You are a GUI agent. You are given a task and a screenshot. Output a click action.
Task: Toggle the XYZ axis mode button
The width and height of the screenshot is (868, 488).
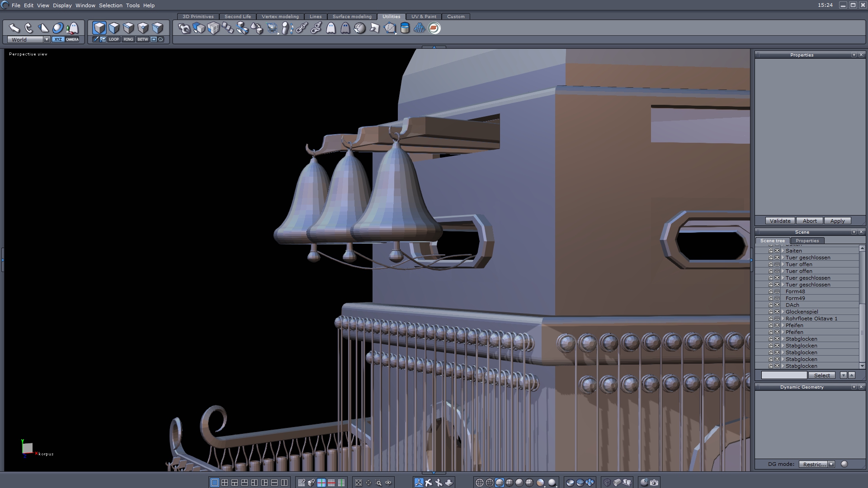58,39
